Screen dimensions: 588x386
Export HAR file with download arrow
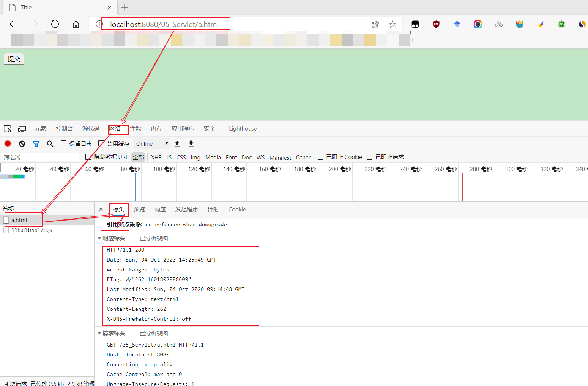(x=191, y=143)
